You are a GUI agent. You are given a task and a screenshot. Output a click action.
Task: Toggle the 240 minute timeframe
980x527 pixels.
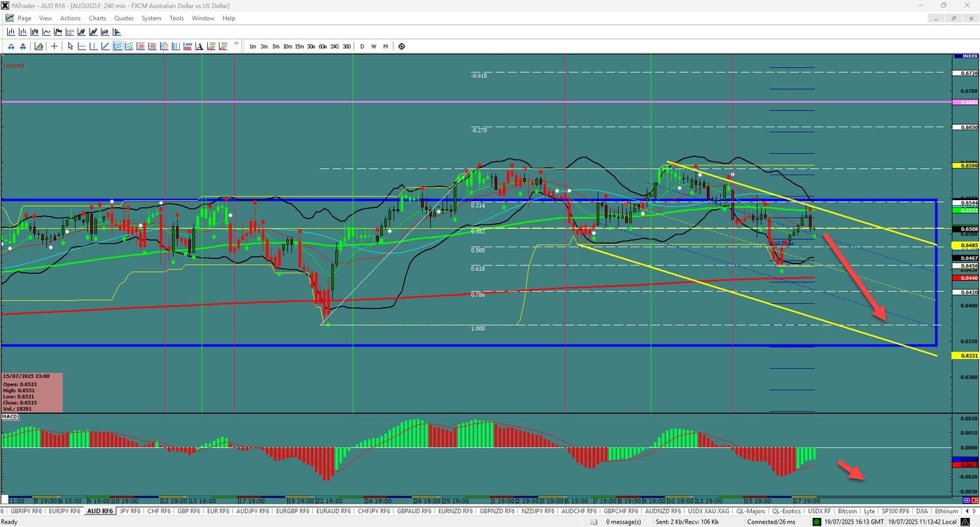point(335,46)
